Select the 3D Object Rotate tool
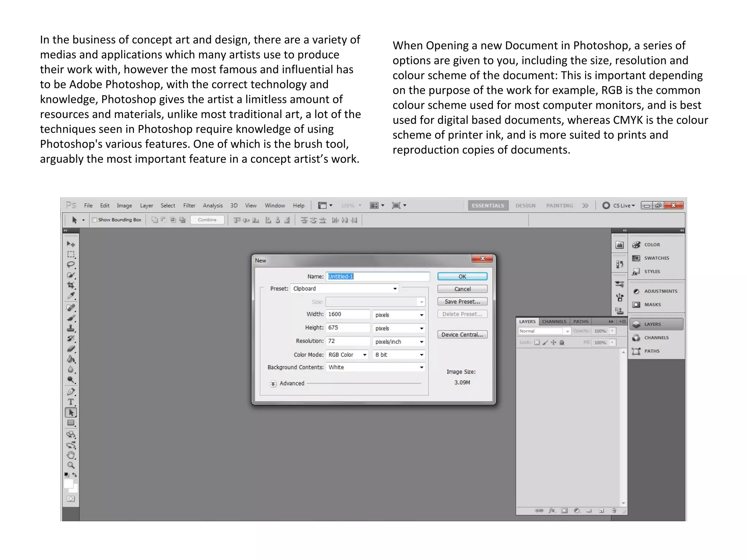 (x=71, y=435)
